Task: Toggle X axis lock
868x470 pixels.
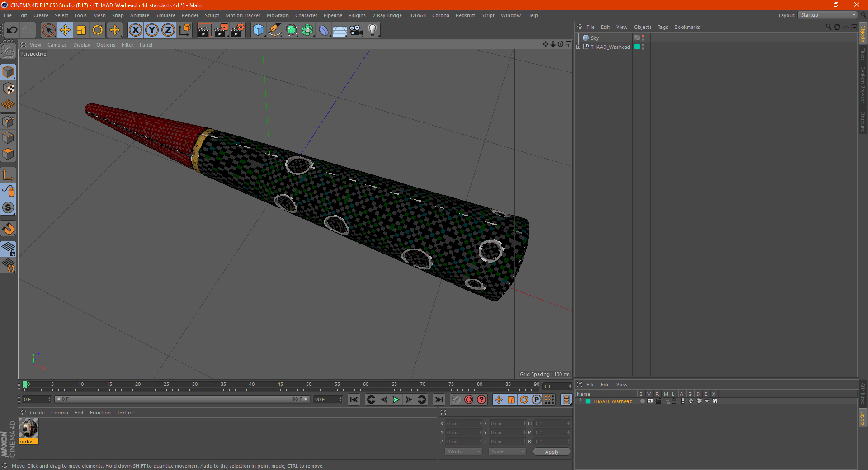Action: (135, 30)
